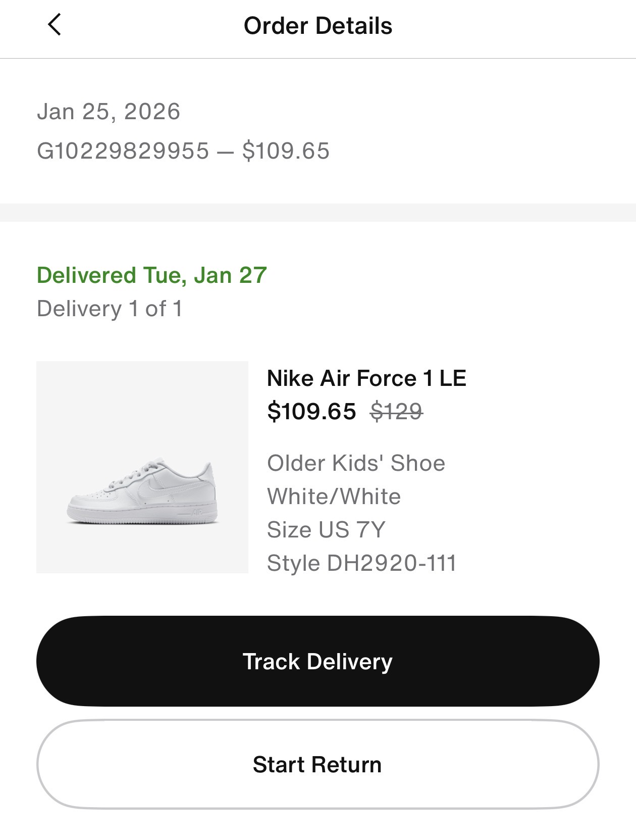The image size is (636, 840).
Task: Tap the Start Return button
Action: 317,764
